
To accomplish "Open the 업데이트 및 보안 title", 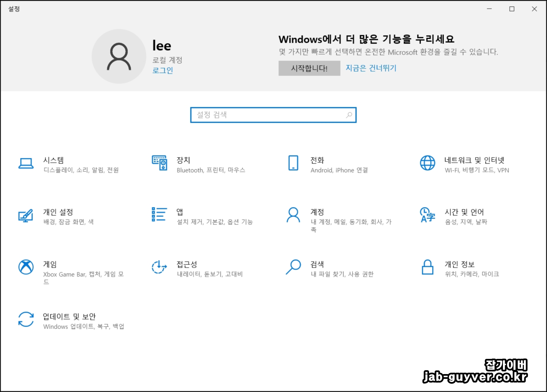I will click(69, 317).
